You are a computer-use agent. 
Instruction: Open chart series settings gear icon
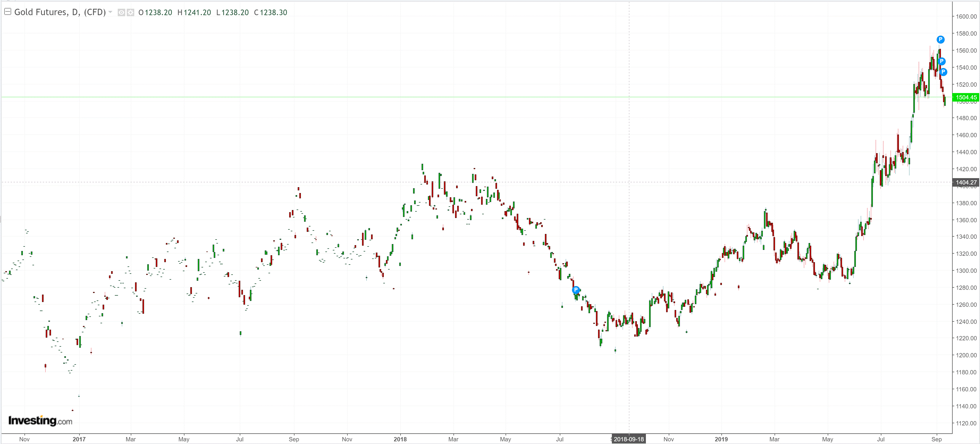(131, 12)
